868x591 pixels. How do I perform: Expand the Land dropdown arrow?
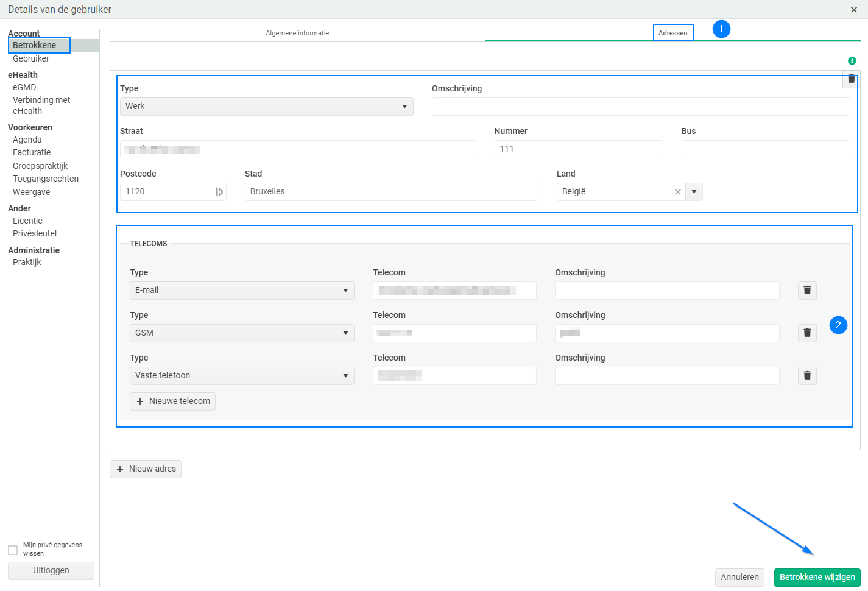tap(694, 192)
